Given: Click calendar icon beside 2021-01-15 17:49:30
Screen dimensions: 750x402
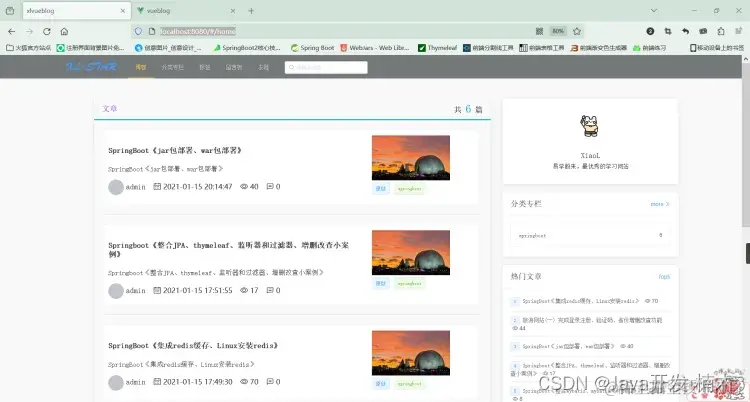Looking at the screenshot, I should tap(157, 381).
